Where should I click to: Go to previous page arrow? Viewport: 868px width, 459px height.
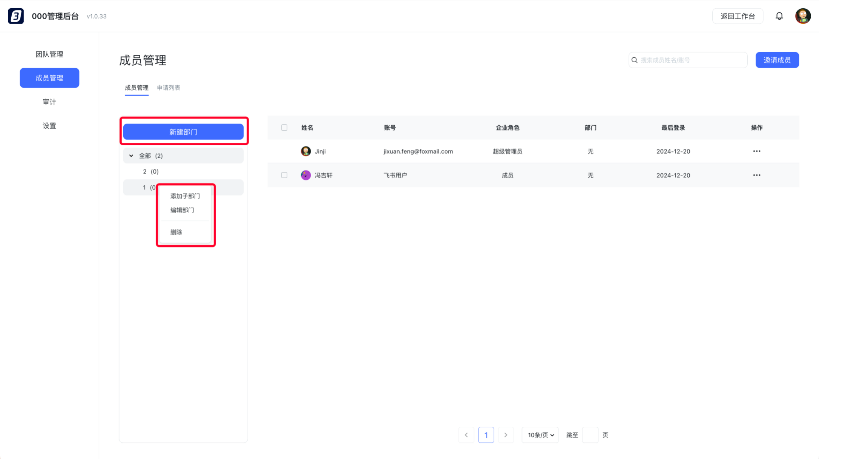(466, 435)
